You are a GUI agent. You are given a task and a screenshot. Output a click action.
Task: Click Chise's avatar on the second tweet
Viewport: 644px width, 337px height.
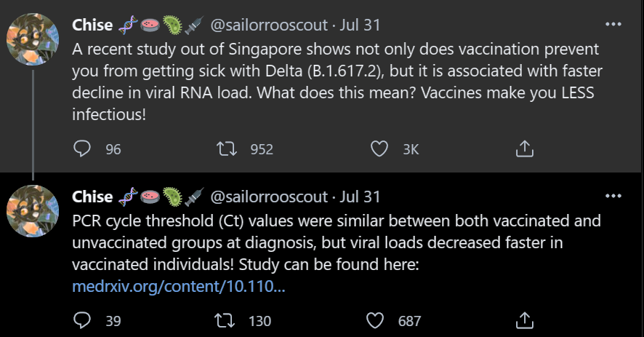coord(33,211)
